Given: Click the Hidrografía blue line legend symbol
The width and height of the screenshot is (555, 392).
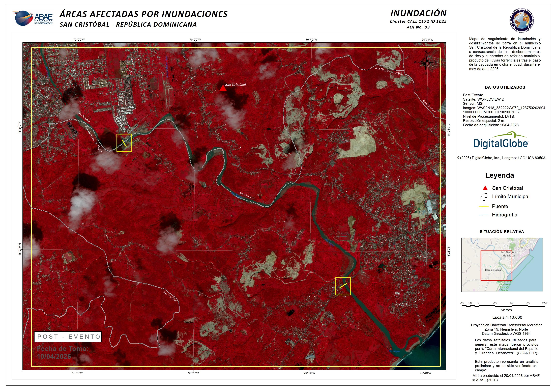Looking at the screenshot, I should 484,215.
